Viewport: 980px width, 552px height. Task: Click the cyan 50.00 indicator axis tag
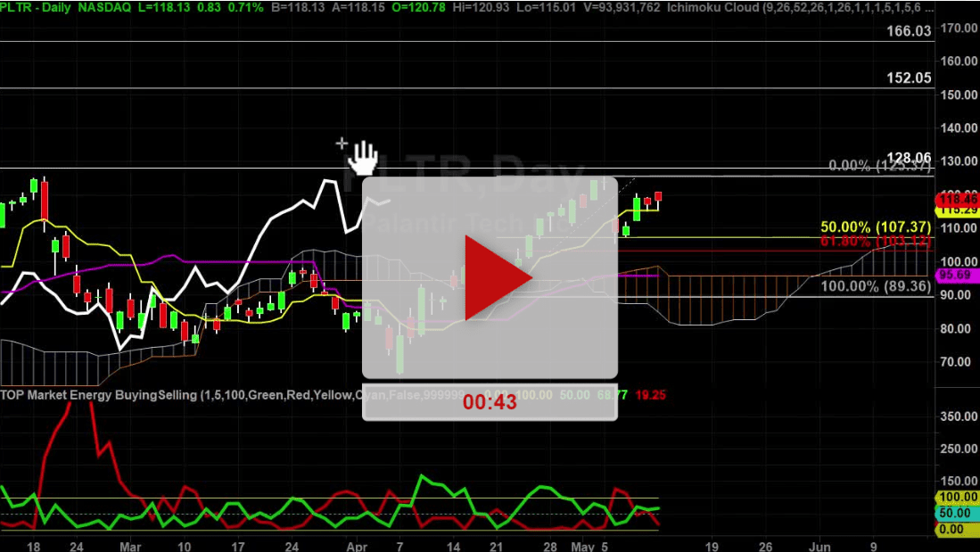956,514
